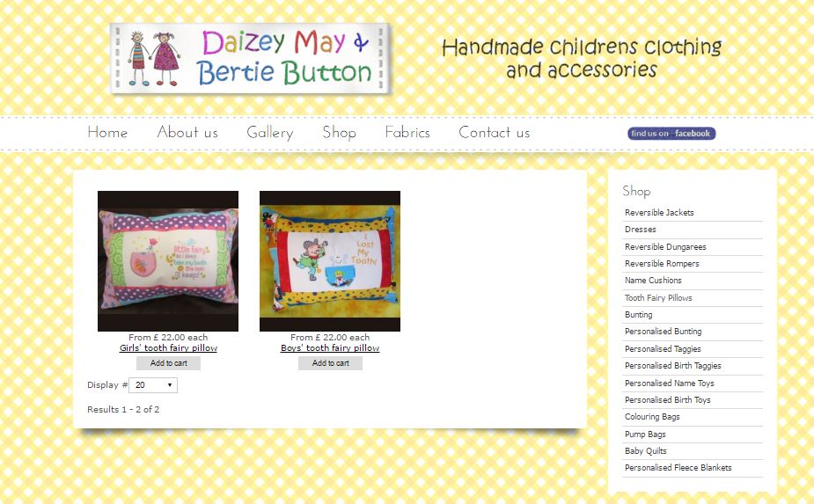Viewport: 814px width, 504px height.
Task: Go to Contact us
Action: pos(495,132)
